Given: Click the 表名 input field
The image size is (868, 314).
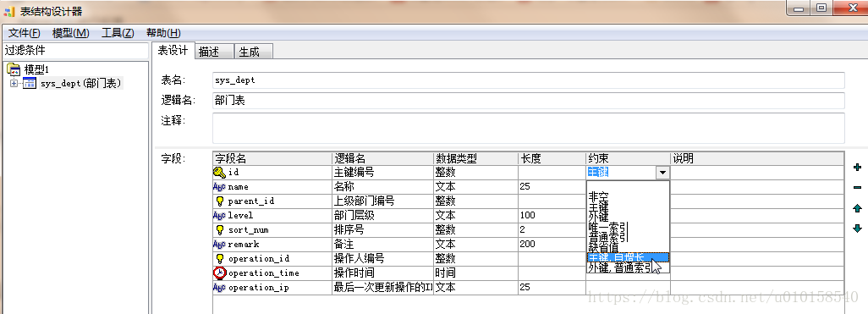Looking at the screenshot, I should (529, 80).
